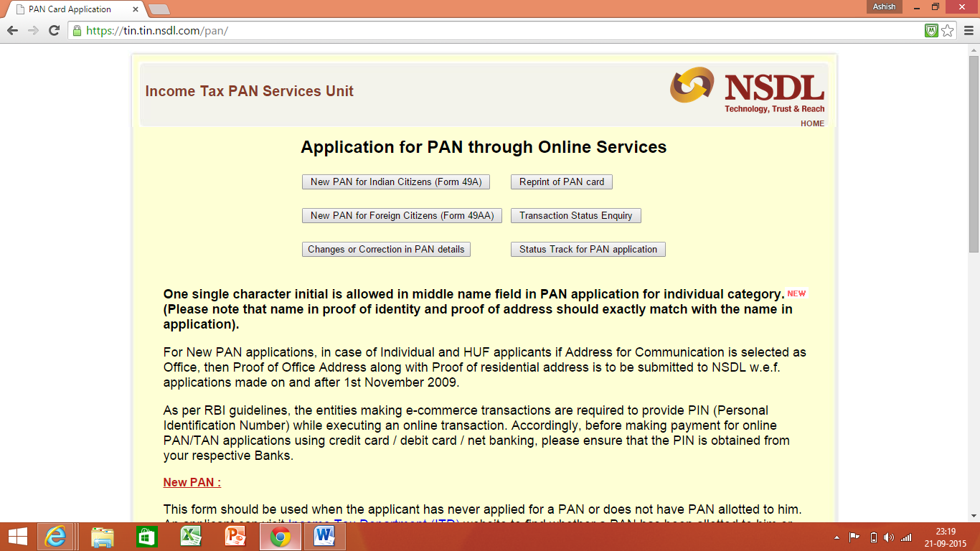Show hidden system tray icons
This screenshot has width=980, height=551.
(837, 537)
